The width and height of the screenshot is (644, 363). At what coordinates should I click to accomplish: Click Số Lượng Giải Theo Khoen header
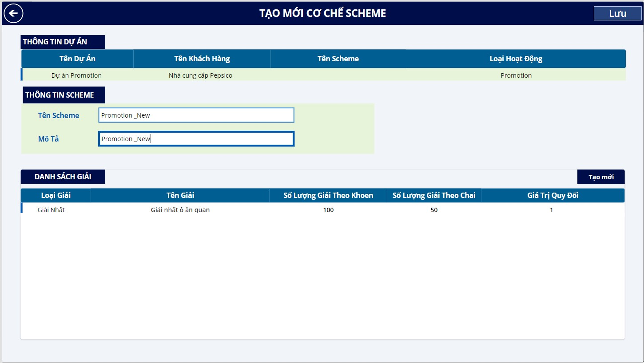click(x=328, y=195)
